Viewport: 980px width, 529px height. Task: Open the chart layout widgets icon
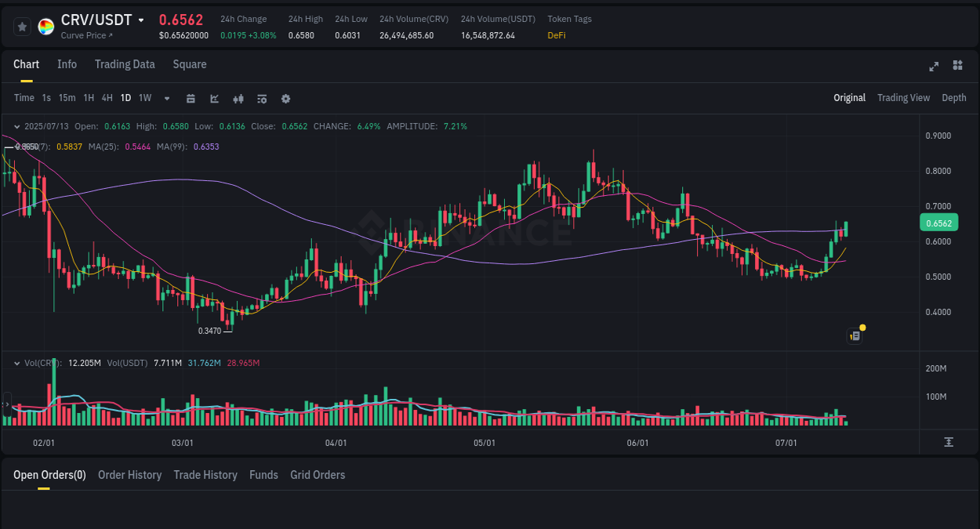click(x=957, y=67)
